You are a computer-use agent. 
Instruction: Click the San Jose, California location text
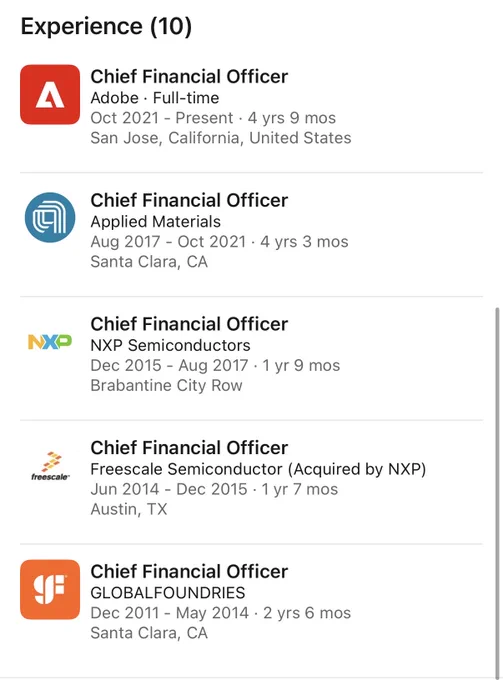pos(221,138)
